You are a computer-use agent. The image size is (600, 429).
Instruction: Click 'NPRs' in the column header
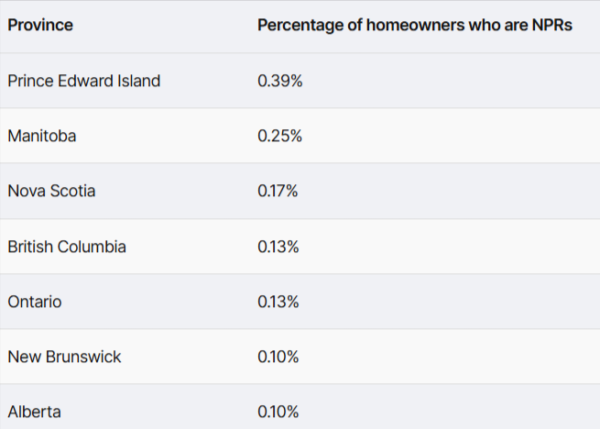[550, 25]
